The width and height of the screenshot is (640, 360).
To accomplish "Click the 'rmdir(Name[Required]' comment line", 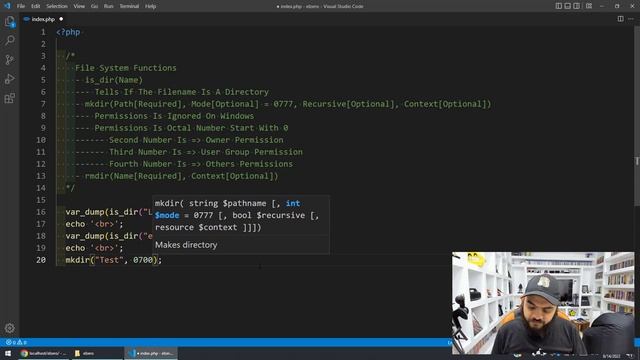I will tap(181, 176).
